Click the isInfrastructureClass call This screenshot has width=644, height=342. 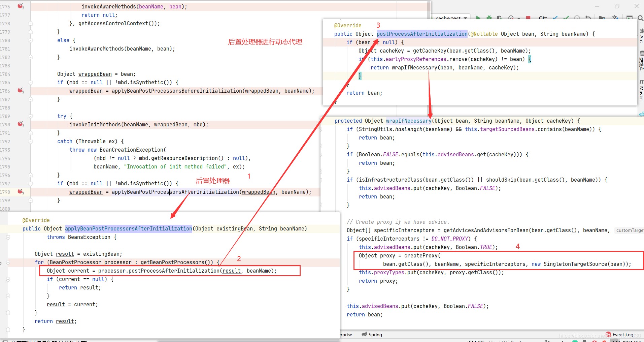(x=389, y=180)
